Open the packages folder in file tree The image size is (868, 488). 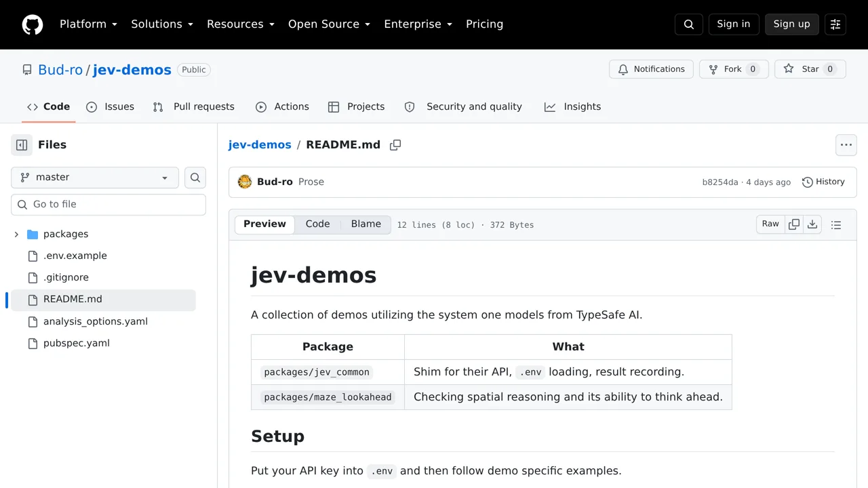66,235
